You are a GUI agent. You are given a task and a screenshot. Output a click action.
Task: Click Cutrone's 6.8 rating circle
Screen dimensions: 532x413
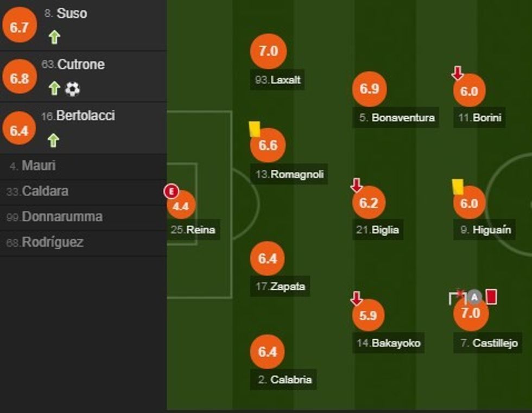(19, 78)
